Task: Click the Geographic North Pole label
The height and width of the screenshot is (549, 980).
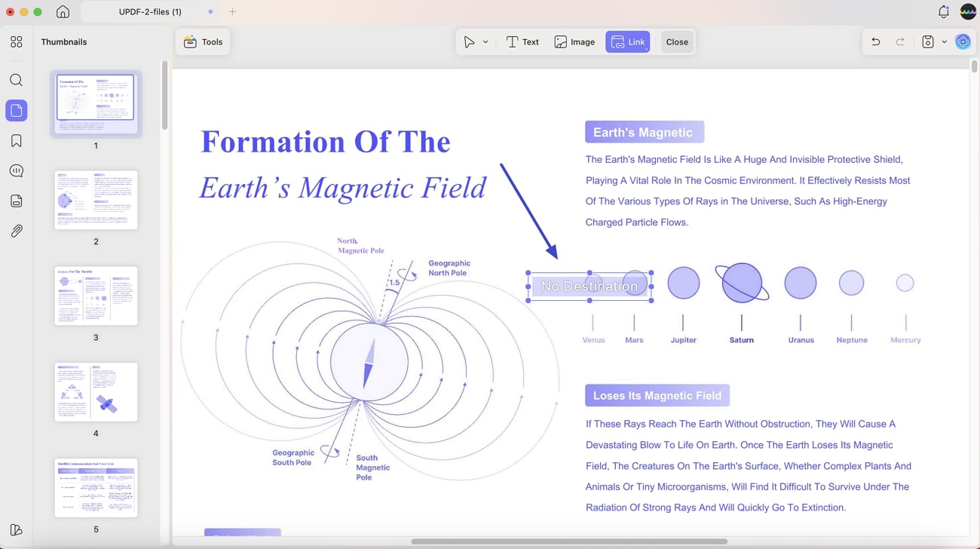Action: pos(449,268)
